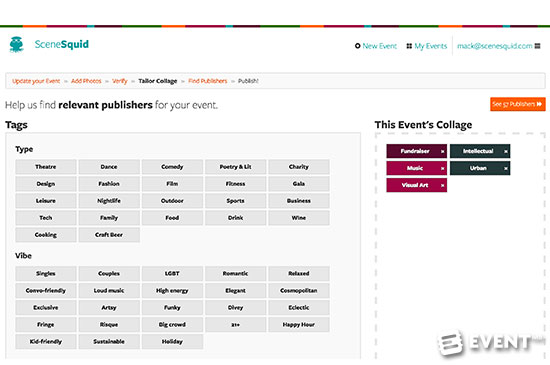Jump to Find Publishers step
Image resolution: width=550 pixels, height=365 pixels.
(x=208, y=81)
